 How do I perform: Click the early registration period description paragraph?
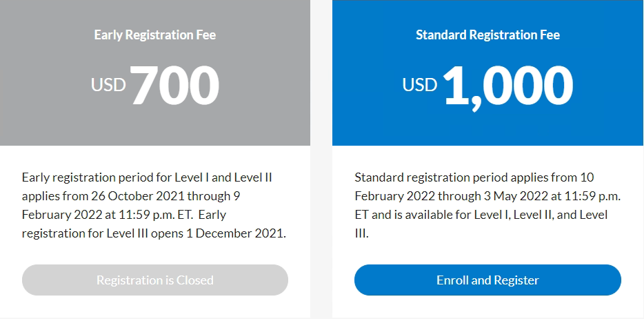coord(154,205)
